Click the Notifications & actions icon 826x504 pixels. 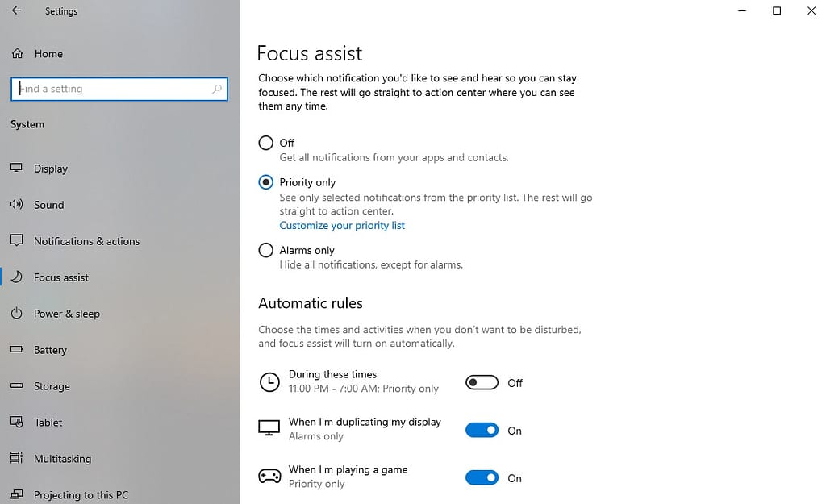pyautogui.click(x=17, y=241)
